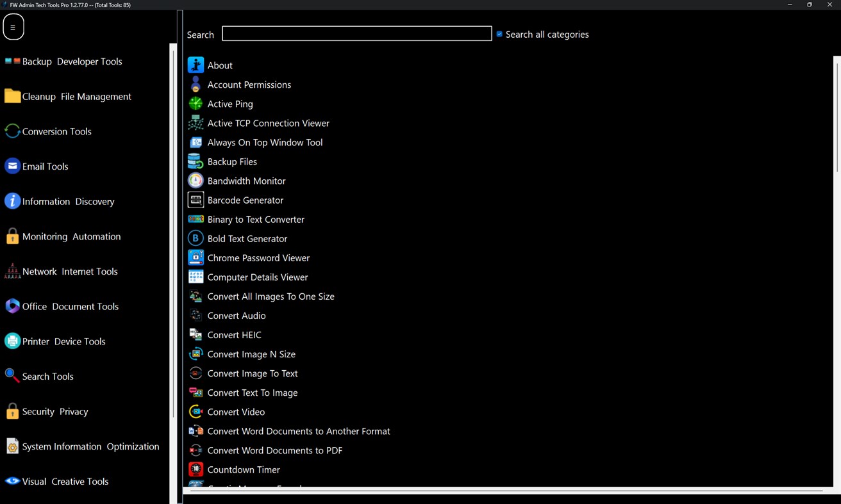The image size is (841, 504).
Task: Open Bandwidth Monitor via its gauge icon
Action: (196, 180)
